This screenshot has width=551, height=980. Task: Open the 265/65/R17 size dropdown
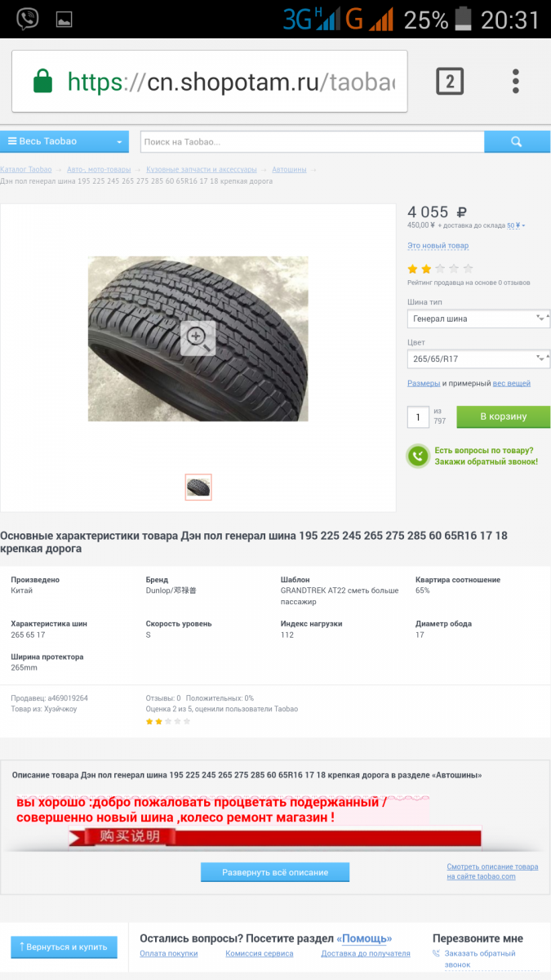click(478, 359)
